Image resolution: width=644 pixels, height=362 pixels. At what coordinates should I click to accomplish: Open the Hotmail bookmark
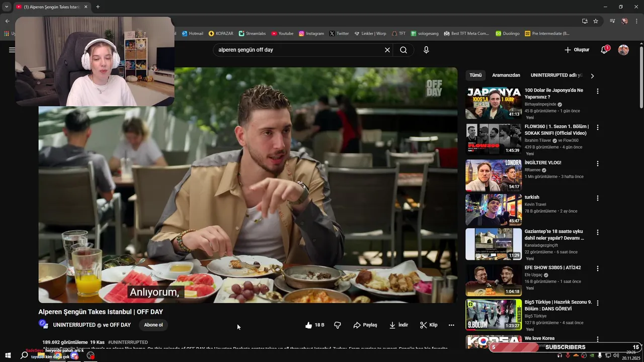pos(192,34)
